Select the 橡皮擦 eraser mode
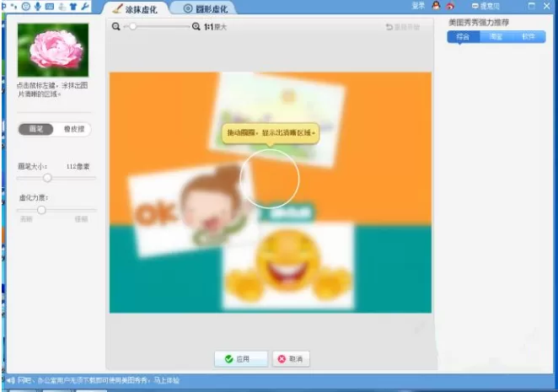Screen dimensions: 558x392 click(x=73, y=129)
